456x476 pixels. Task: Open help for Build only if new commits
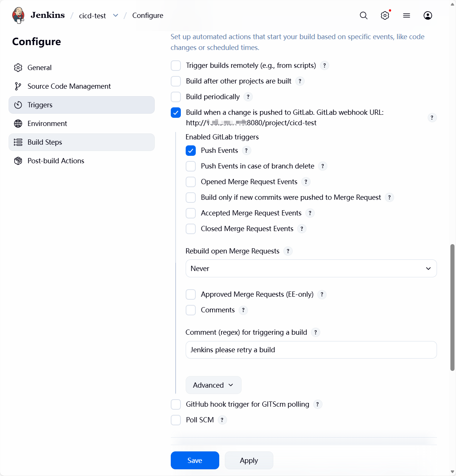pyautogui.click(x=389, y=198)
